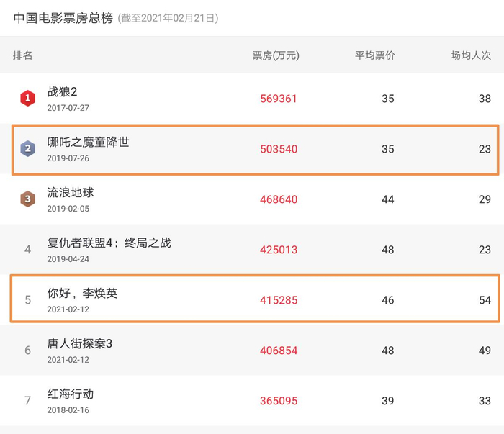Open 复仇者联盟4：终局之战 movie details
This screenshot has height=434, width=504.
coord(109,243)
